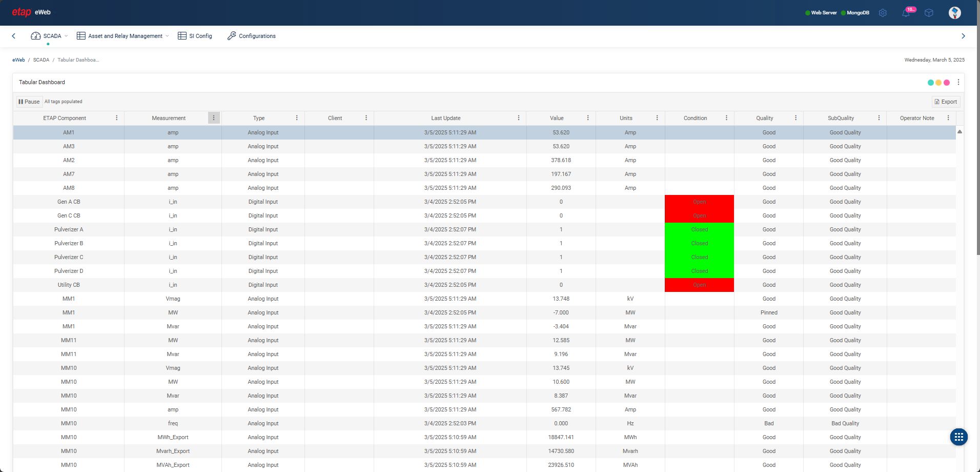
Task: Go to eWeb breadcrumb link
Action: 18,60
